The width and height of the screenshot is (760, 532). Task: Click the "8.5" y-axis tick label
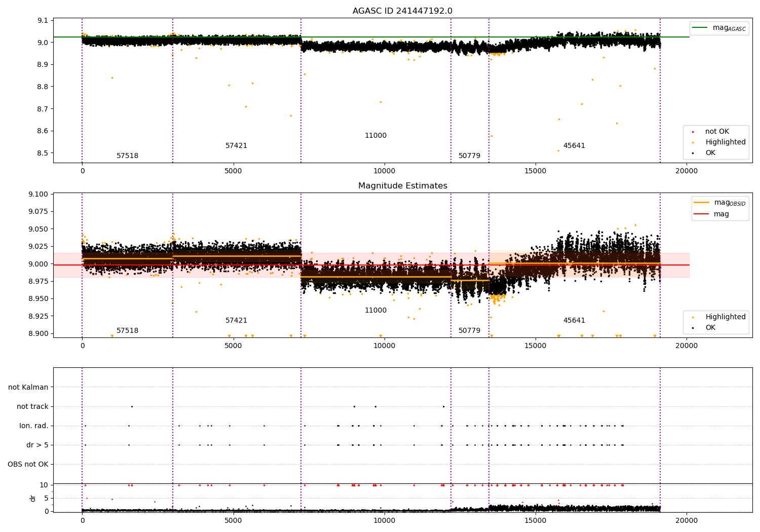(43, 153)
